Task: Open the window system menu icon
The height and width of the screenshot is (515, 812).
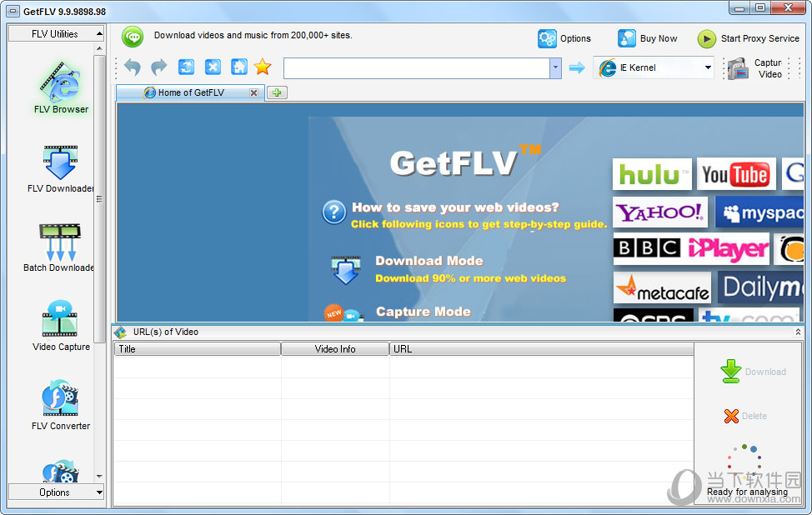Action: (13, 12)
